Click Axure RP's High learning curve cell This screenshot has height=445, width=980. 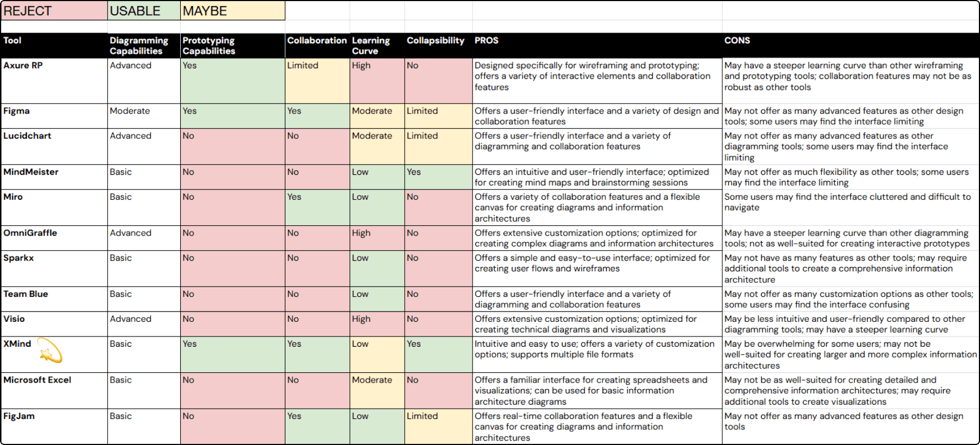(x=377, y=81)
